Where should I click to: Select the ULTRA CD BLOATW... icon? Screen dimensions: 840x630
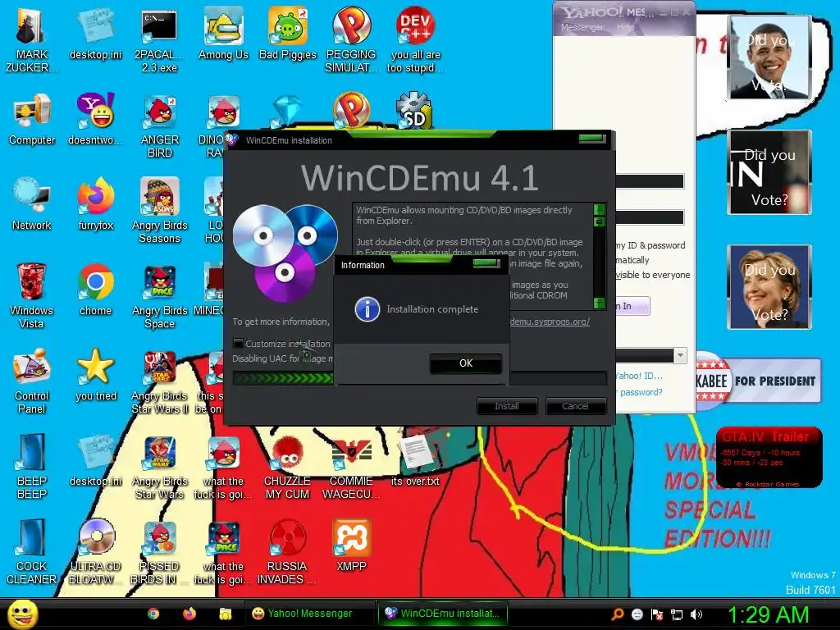click(x=95, y=551)
